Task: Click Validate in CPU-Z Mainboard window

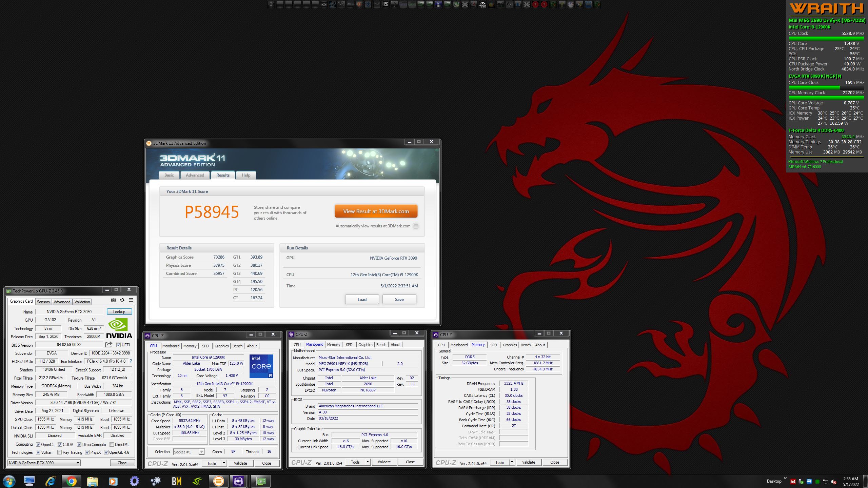Action: [384, 462]
